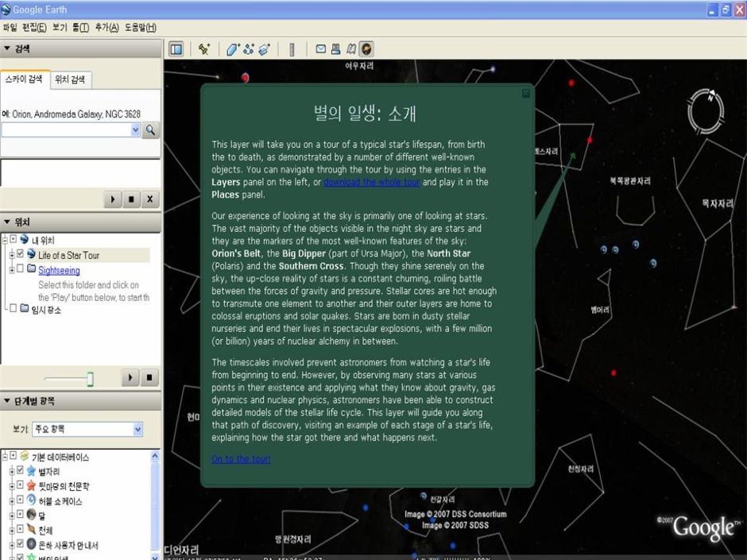Image resolution: width=747 pixels, height=560 pixels.
Task: Click the magnifying glass search button
Action: tap(150, 130)
